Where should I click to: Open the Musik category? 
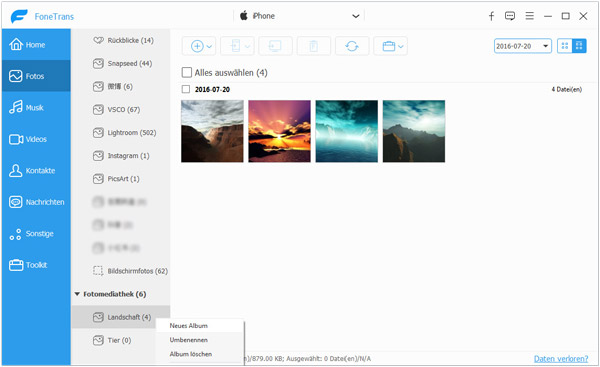(36, 108)
